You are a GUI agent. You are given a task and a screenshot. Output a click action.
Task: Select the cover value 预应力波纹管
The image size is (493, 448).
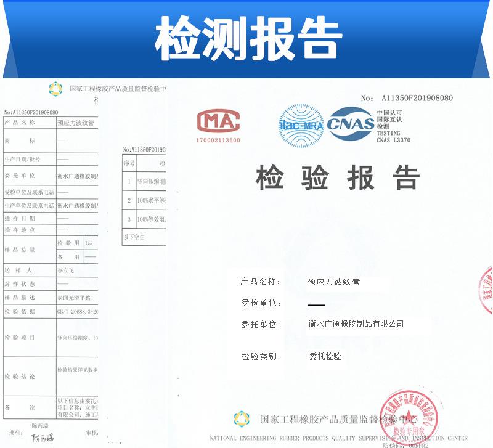tap(333, 282)
